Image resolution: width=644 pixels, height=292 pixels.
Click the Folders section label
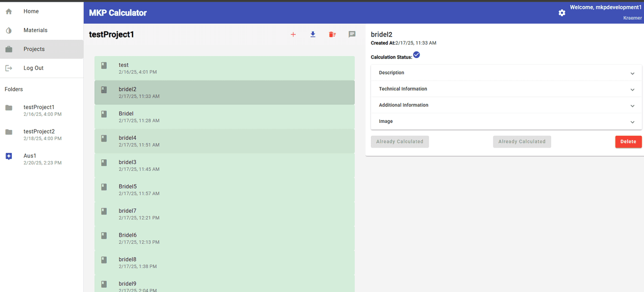click(14, 90)
